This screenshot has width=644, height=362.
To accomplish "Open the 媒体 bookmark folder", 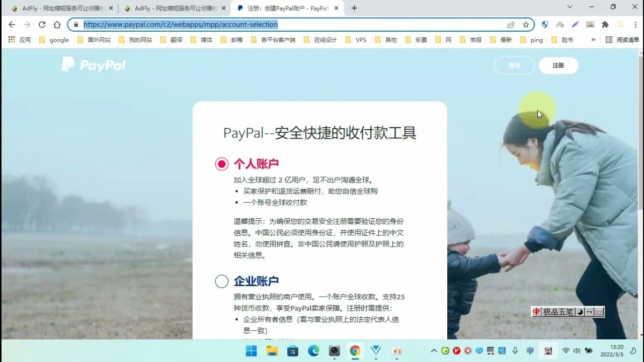I will [x=202, y=40].
